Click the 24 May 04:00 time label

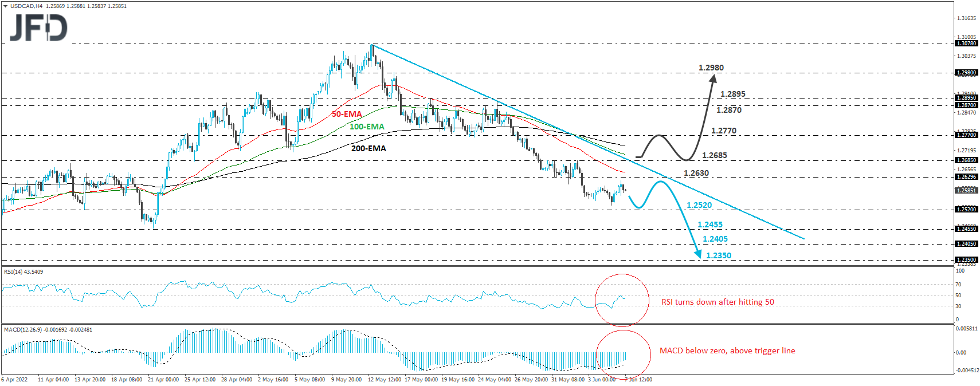pos(495,379)
